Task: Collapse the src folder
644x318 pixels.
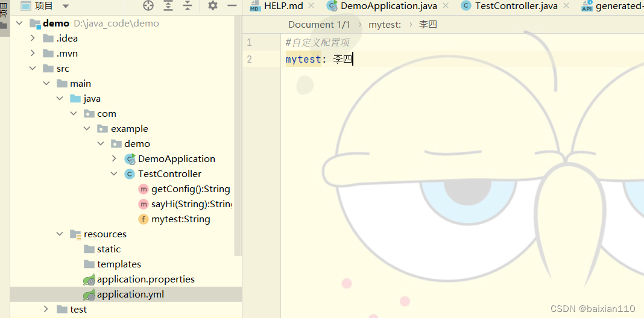Action: pos(33,69)
